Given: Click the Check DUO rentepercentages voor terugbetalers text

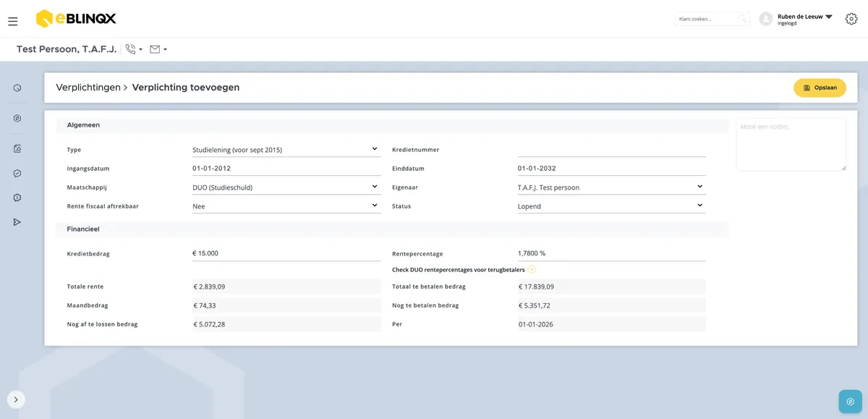Looking at the screenshot, I should coord(459,270).
